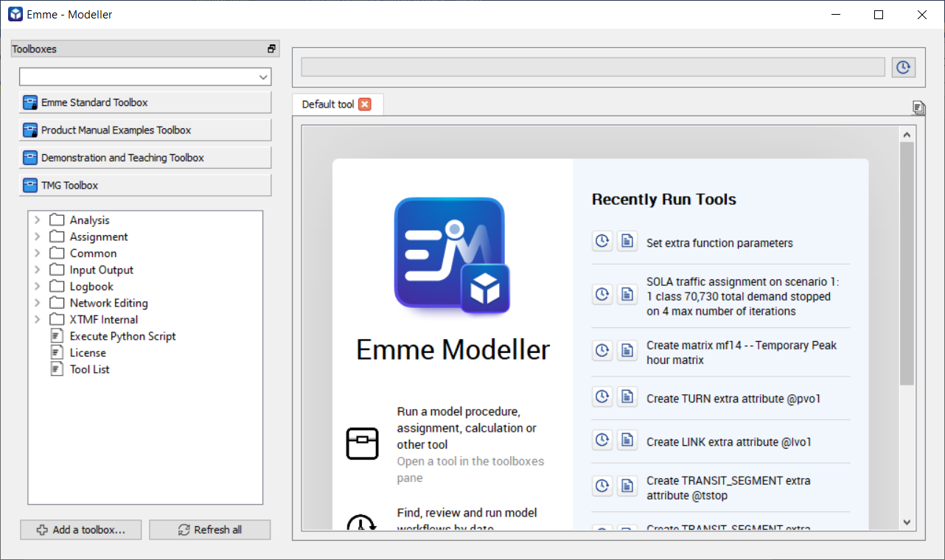Expand the XTMF Internal folder

click(38, 319)
